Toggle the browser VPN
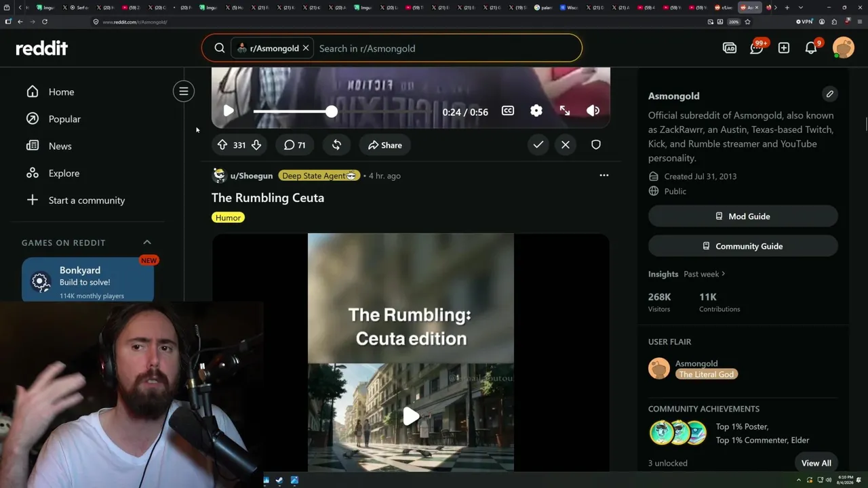Viewport: 868px width, 488px height. [804, 22]
